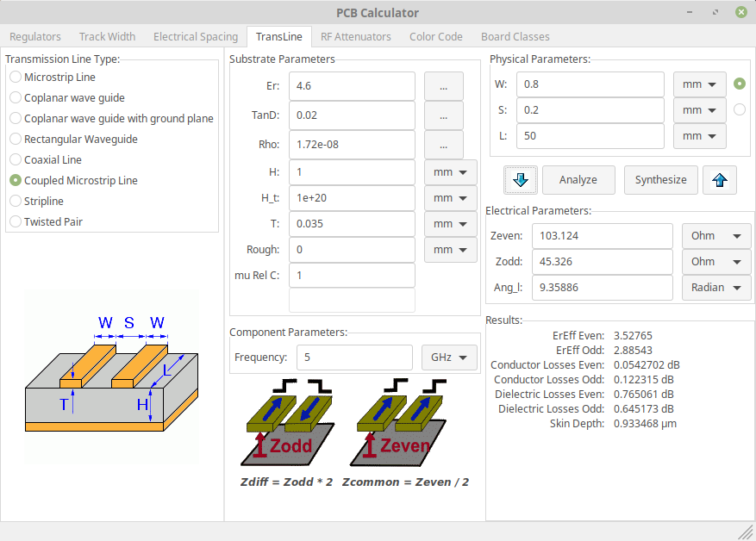Click the Zodd coupled line diagram
The height and width of the screenshot is (541, 756).
(283, 424)
